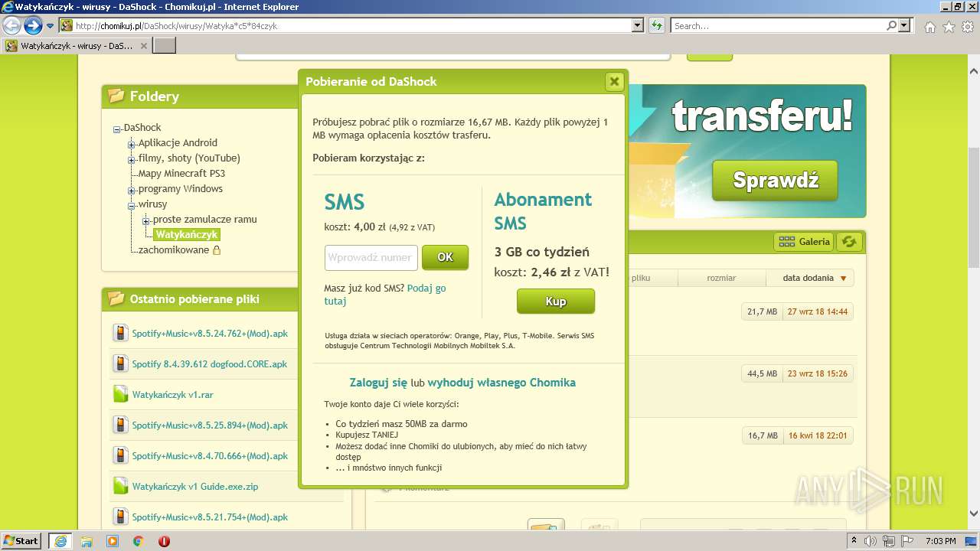This screenshot has height=551, width=980.
Task: Collapse the wirusy folder
Action: 132,205
